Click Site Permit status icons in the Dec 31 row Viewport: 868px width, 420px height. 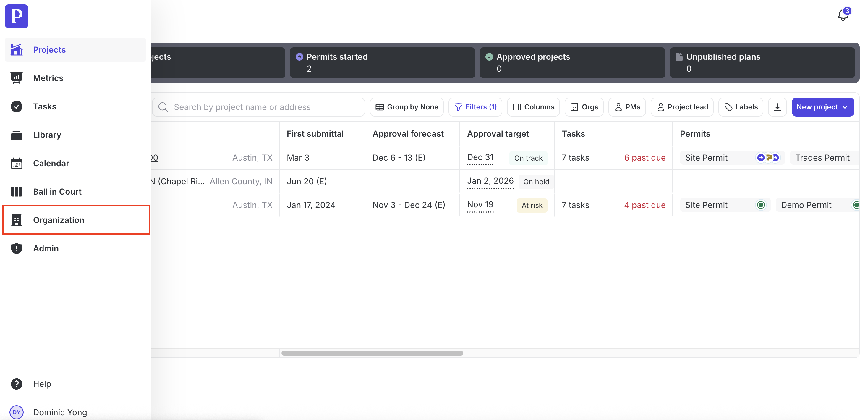[x=768, y=158]
